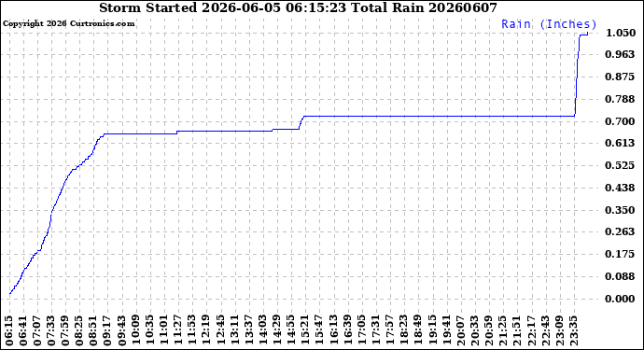644x350 pixels.
Task: Click the 0.175 y-axis value
Action: (x=621, y=254)
